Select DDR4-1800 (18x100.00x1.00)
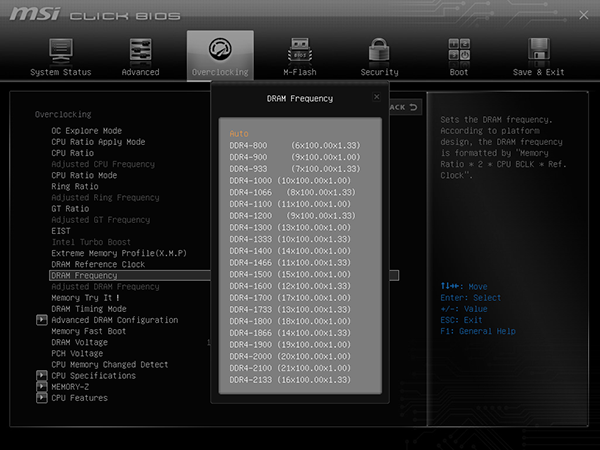This screenshot has height=450, width=600. [290, 321]
